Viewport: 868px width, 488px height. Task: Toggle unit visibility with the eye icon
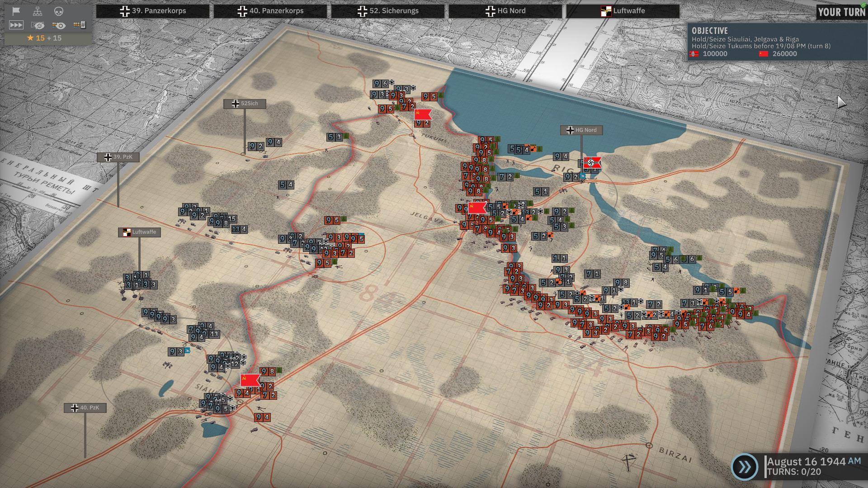point(59,25)
